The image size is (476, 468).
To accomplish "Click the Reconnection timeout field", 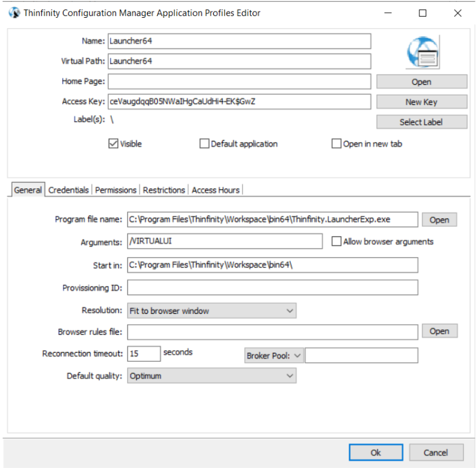I will [x=144, y=354].
